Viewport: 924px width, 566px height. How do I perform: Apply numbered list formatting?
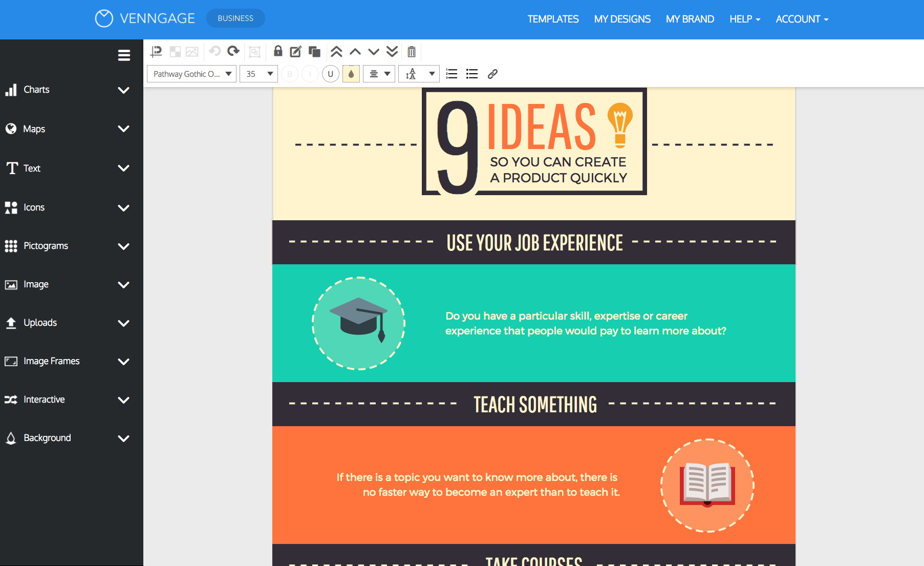coord(452,74)
